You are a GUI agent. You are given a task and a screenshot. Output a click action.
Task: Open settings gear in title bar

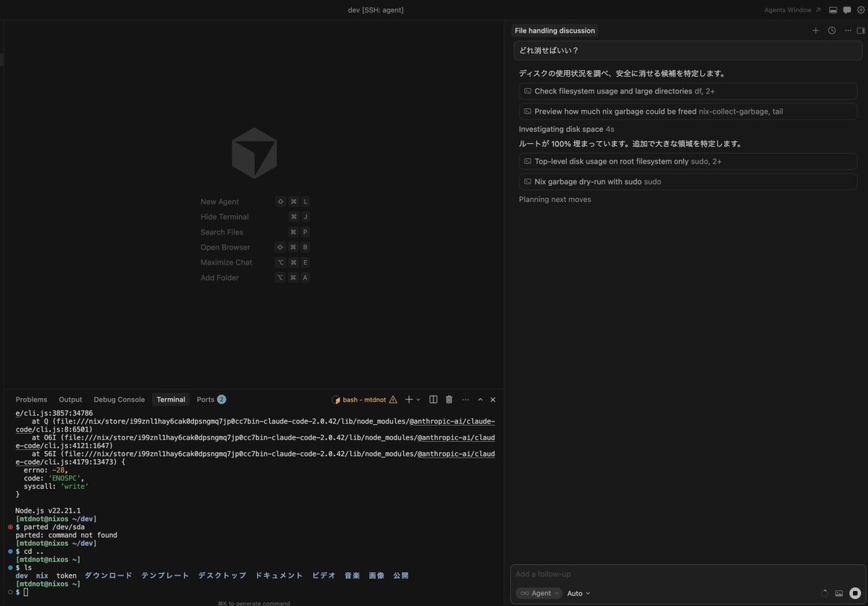pyautogui.click(x=861, y=10)
